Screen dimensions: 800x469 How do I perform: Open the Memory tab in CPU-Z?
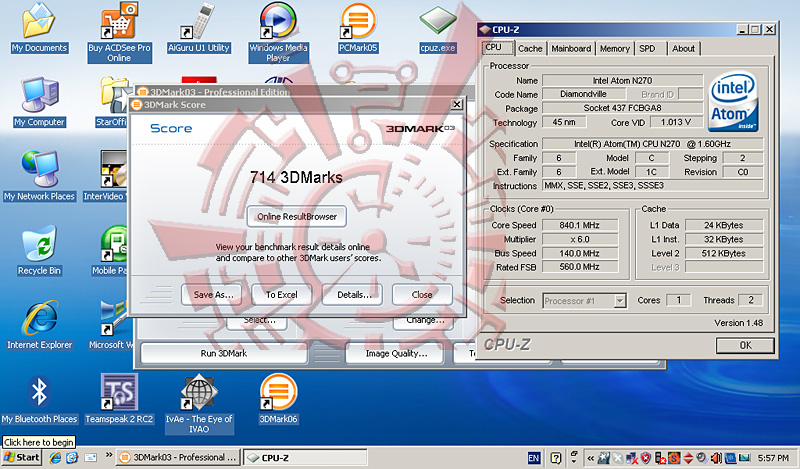(614, 48)
